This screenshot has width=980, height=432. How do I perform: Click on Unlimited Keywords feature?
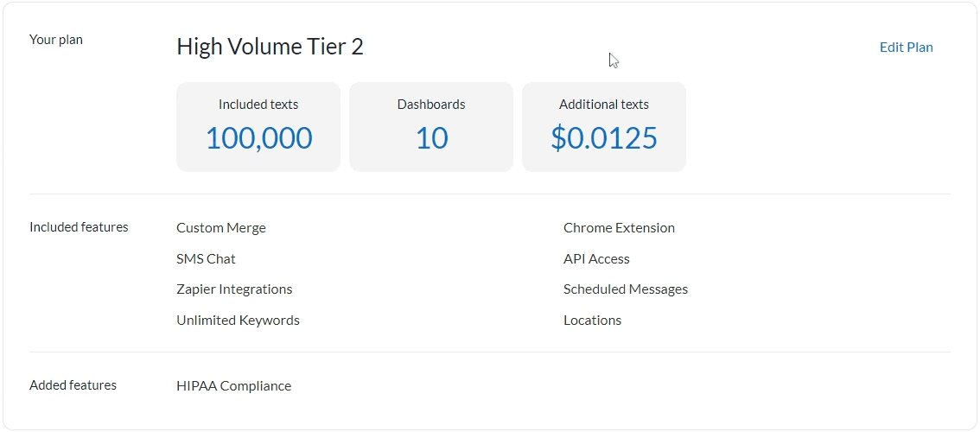[238, 321]
